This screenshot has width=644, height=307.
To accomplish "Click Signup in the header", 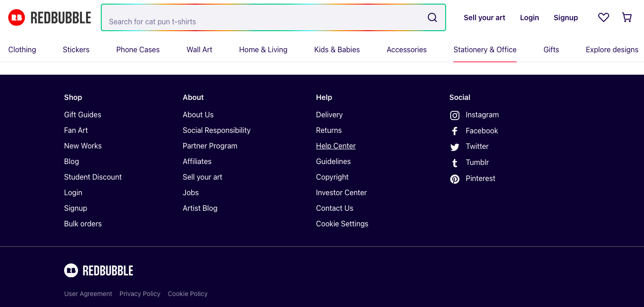I will pos(566,17).
